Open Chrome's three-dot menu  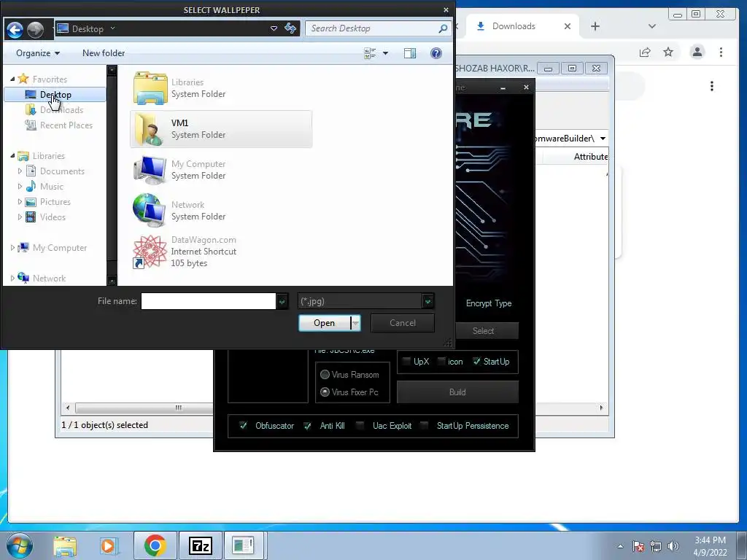pyautogui.click(x=721, y=52)
